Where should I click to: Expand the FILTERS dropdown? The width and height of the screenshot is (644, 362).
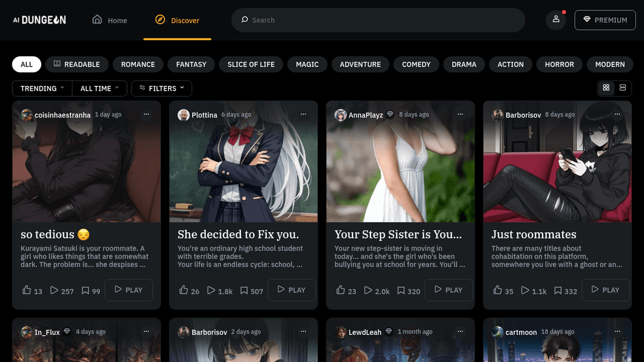pos(162,88)
